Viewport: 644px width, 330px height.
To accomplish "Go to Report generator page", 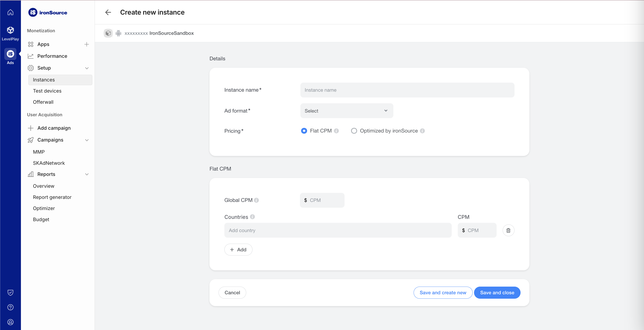I will pyautogui.click(x=52, y=197).
